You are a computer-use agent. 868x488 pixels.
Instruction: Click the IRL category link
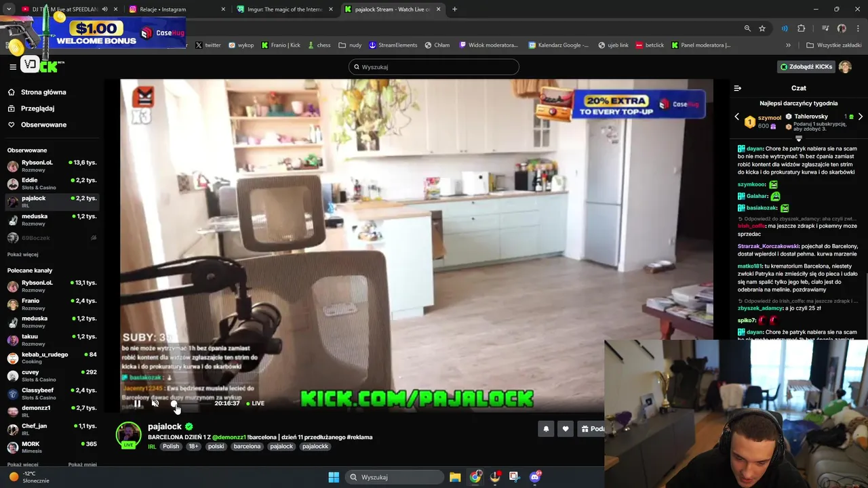152,447
